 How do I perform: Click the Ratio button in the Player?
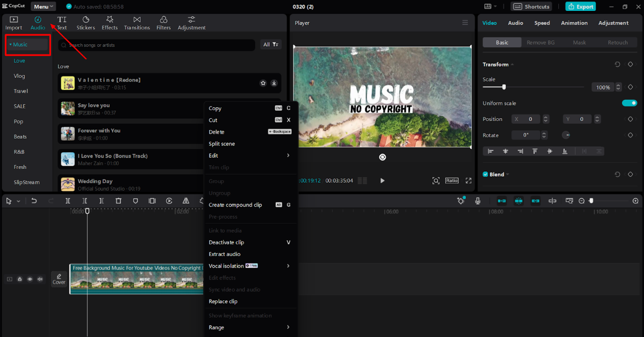452,180
